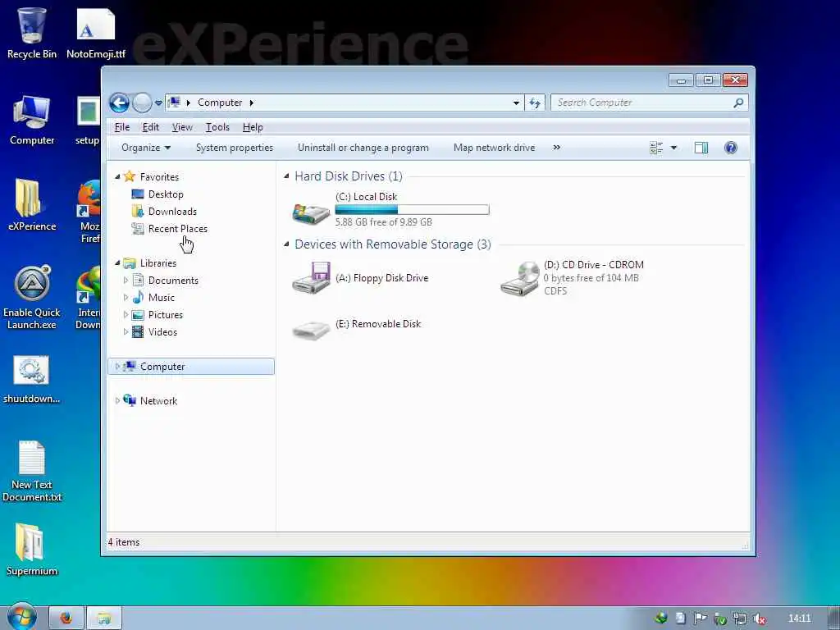Click System properties

click(234, 148)
